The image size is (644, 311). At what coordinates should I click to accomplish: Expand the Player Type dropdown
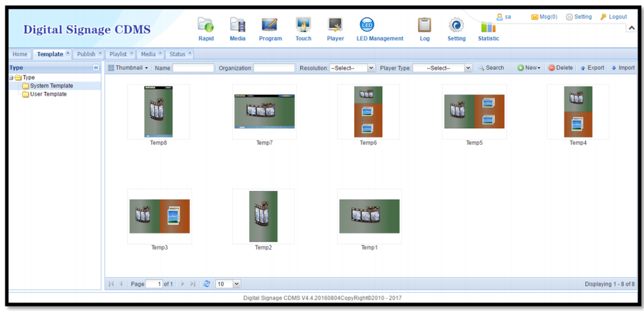(x=468, y=69)
